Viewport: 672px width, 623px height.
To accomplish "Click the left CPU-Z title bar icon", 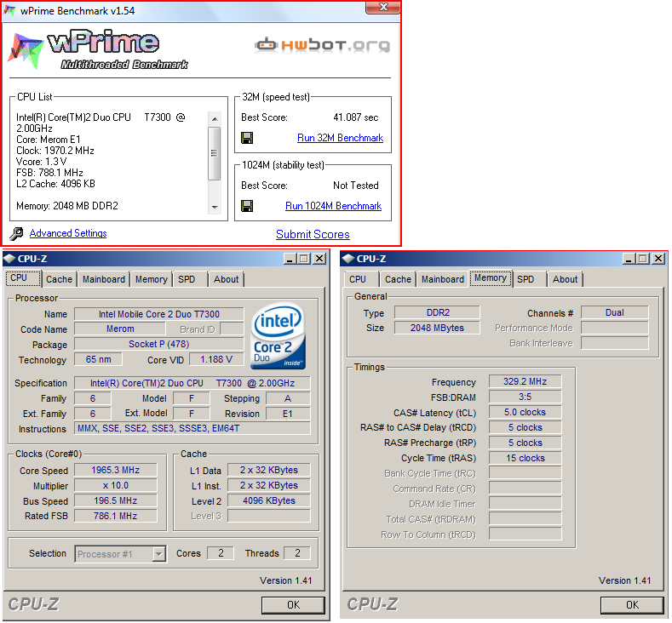I will click(x=9, y=259).
